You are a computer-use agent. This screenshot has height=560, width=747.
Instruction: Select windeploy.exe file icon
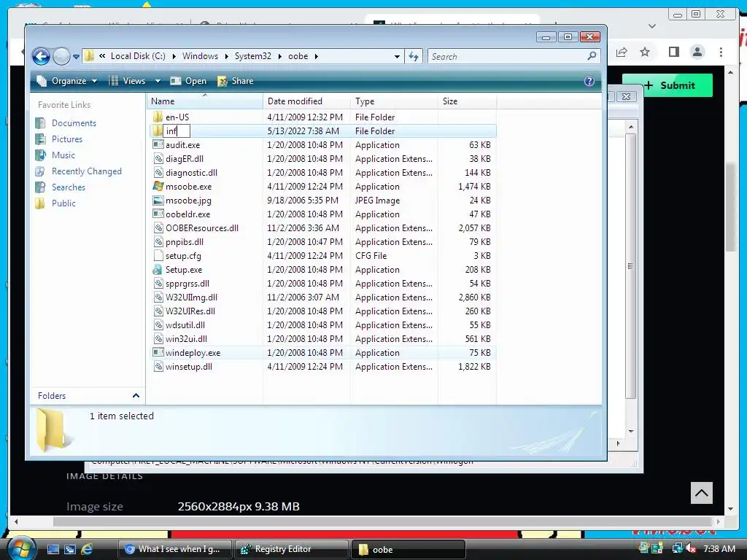coord(158,352)
